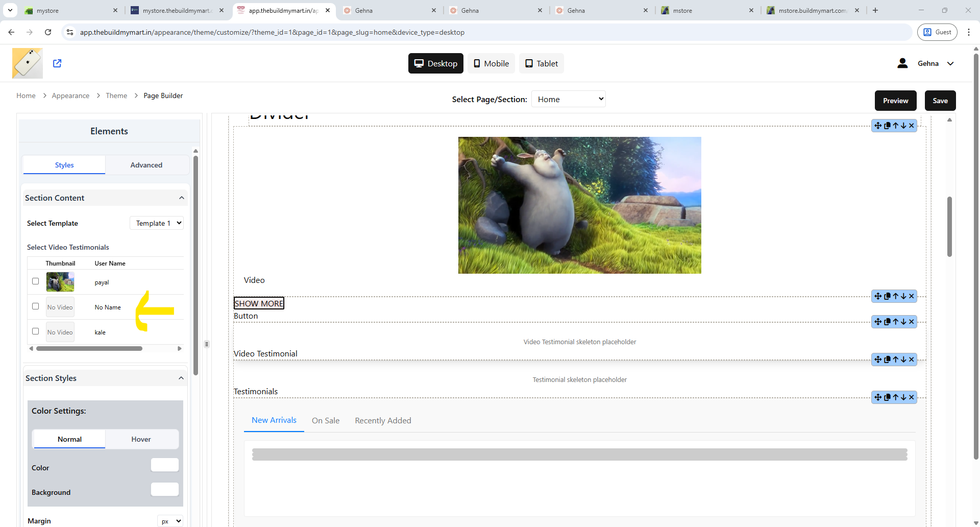980x527 pixels.
Task: Check the kale testimonial checkbox
Action: (35, 331)
